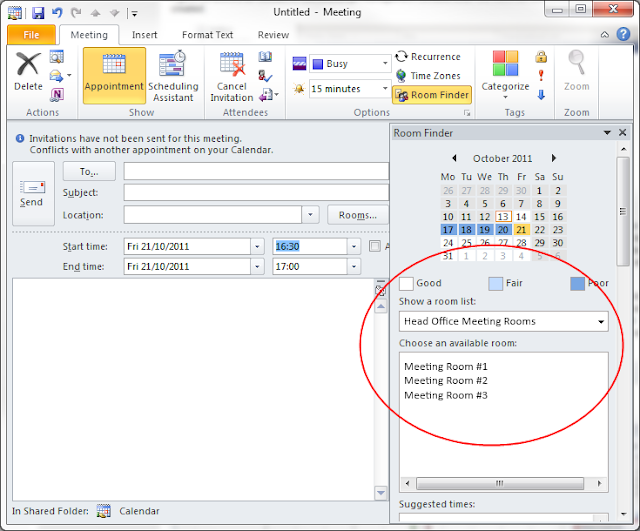Open the Start time 16:30 dropdown
This screenshot has width=640, height=531.
354,247
